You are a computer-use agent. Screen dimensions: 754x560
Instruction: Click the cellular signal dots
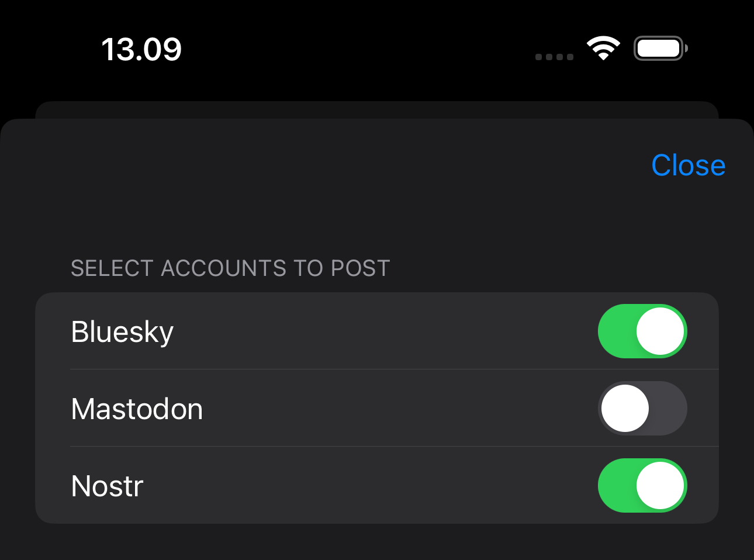coord(554,57)
